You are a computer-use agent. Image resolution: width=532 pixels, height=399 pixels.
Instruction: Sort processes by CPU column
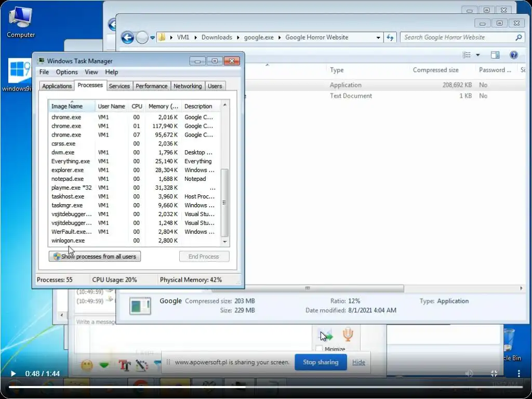(x=137, y=106)
